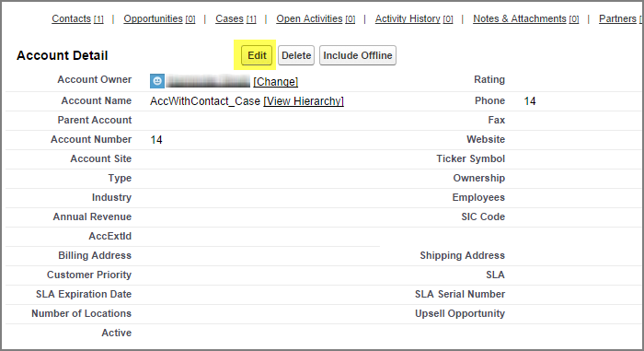This screenshot has width=644, height=351.
Task: Click the Upsell Opportunity label
Action: pos(460,313)
